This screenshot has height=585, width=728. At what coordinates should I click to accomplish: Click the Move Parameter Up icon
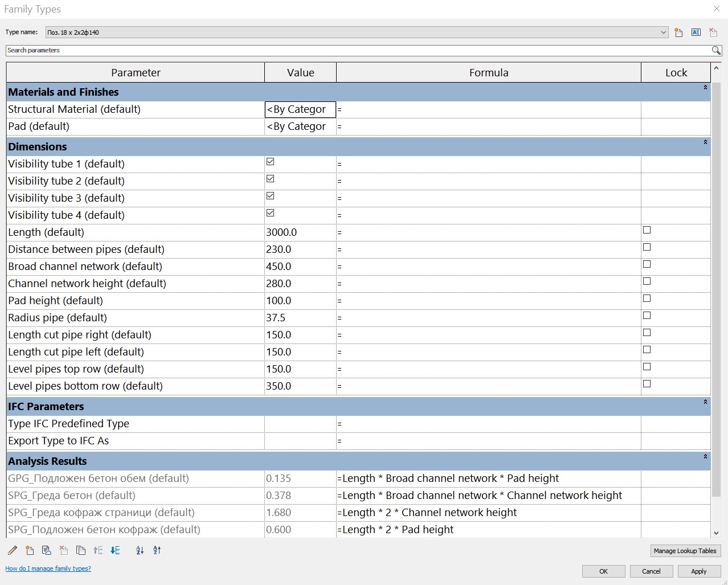[x=98, y=550]
